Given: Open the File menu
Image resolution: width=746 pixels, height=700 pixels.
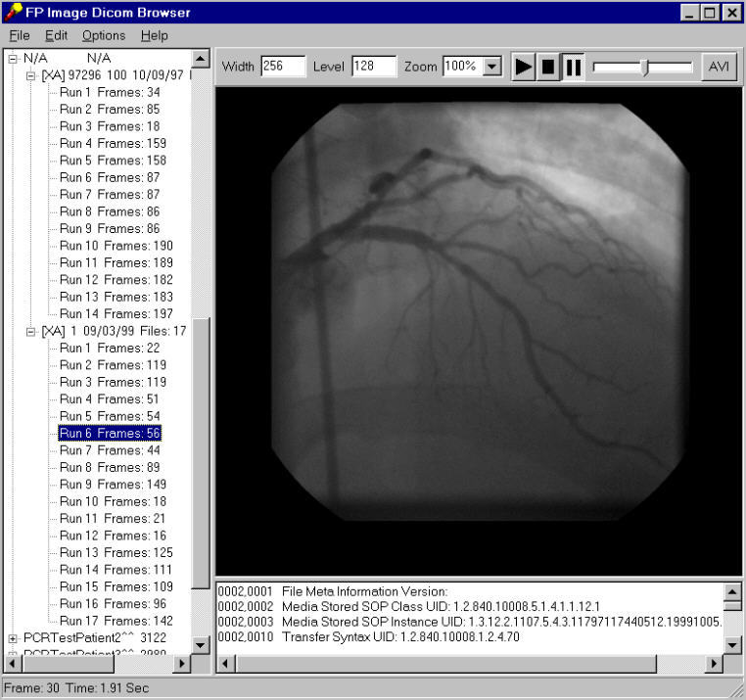Looking at the screenshot, I should (20, 35).
